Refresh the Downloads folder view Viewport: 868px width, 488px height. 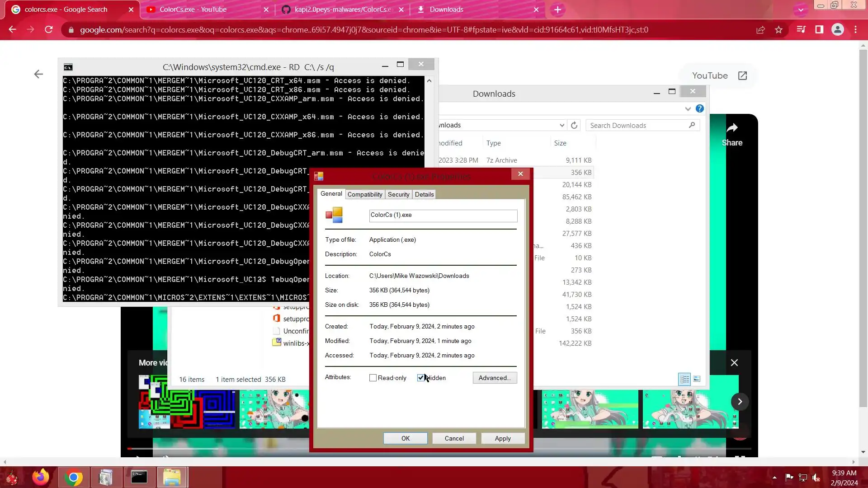click(x=574, y=126)
